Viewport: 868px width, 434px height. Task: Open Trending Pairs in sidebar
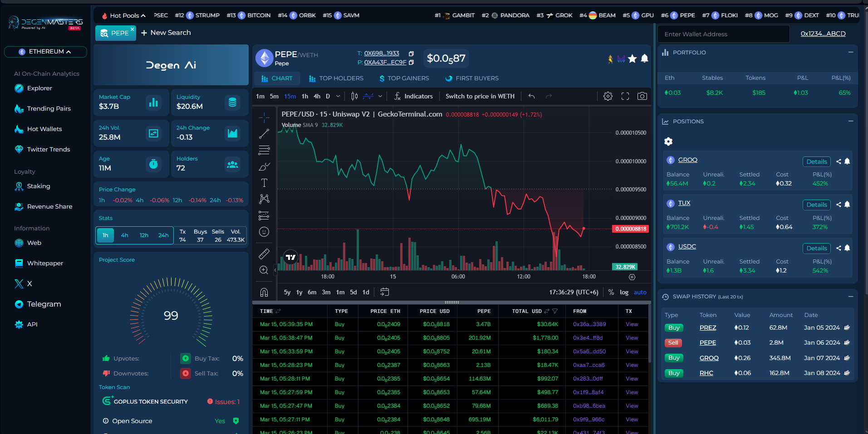click(43, 109)
